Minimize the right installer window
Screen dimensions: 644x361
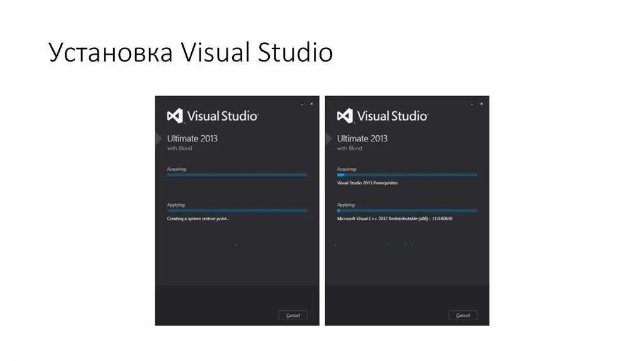pyautogui.click(x=472, y=104)
